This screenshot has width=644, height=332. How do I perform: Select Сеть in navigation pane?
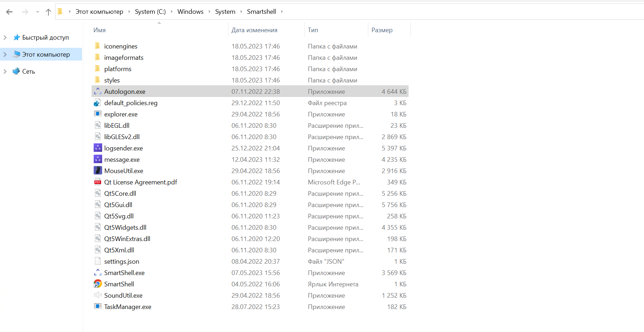(29, 71)
